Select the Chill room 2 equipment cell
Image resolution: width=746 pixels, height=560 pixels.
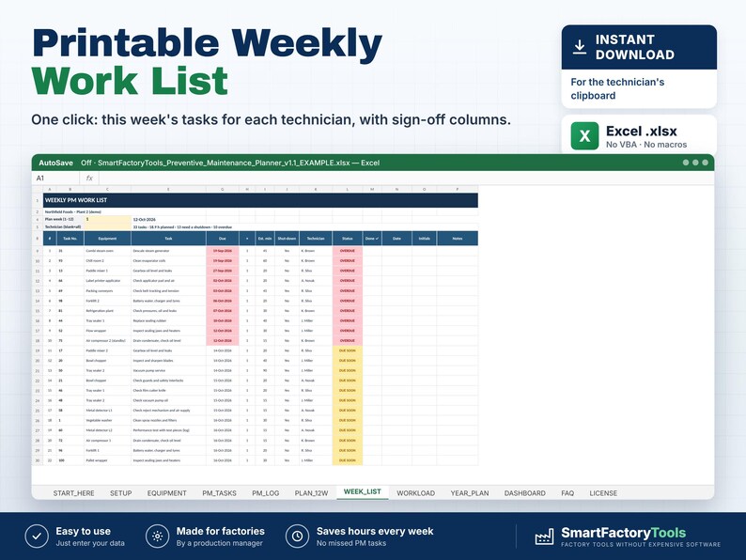pyautogui.click(x=107, y=260)
